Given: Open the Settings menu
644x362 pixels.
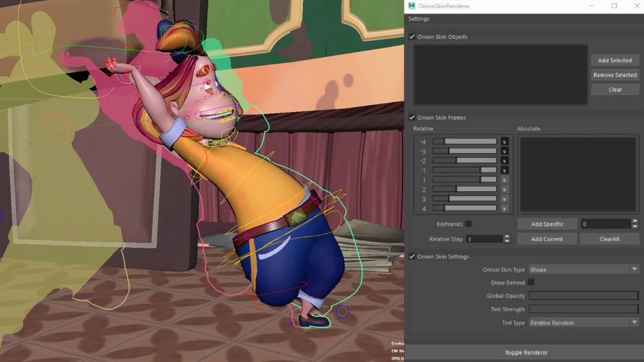Looking at the screenshot, I should point(418,19).
